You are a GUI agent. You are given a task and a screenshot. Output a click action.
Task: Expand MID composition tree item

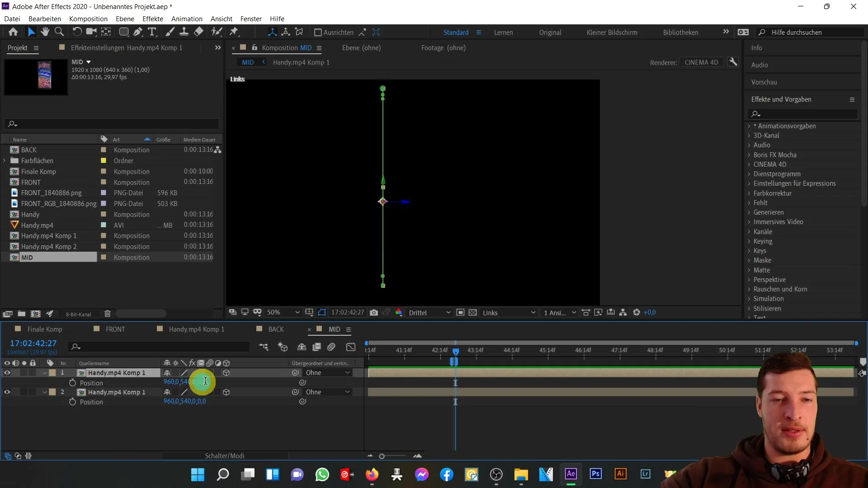coord(5,257)
